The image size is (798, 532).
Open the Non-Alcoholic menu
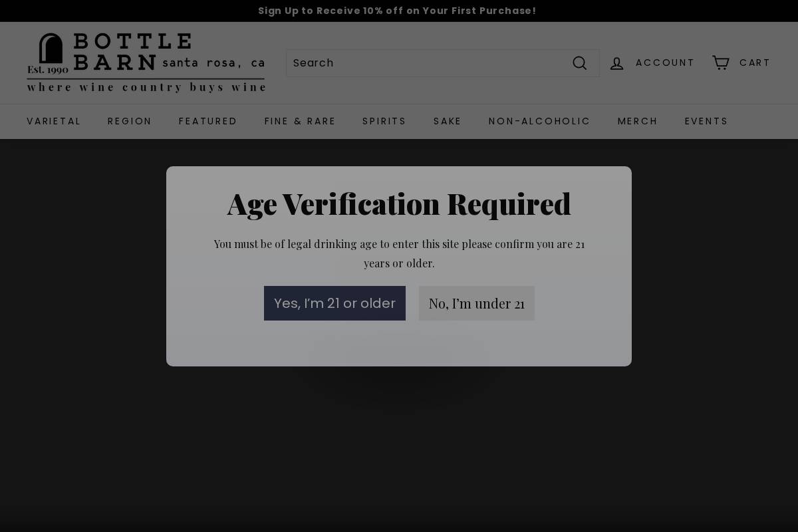point(539,121)
